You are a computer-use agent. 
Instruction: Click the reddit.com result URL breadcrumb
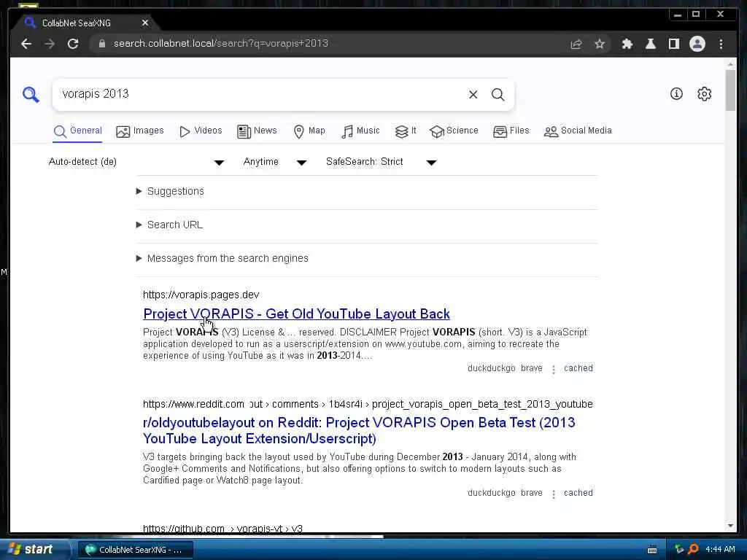click(368, 404)
